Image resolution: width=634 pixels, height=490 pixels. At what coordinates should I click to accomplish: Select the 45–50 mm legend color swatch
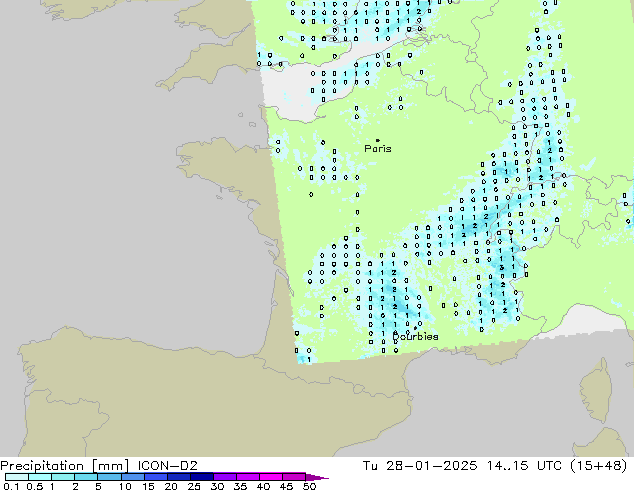pyautogui.click(x=294, y=477)
